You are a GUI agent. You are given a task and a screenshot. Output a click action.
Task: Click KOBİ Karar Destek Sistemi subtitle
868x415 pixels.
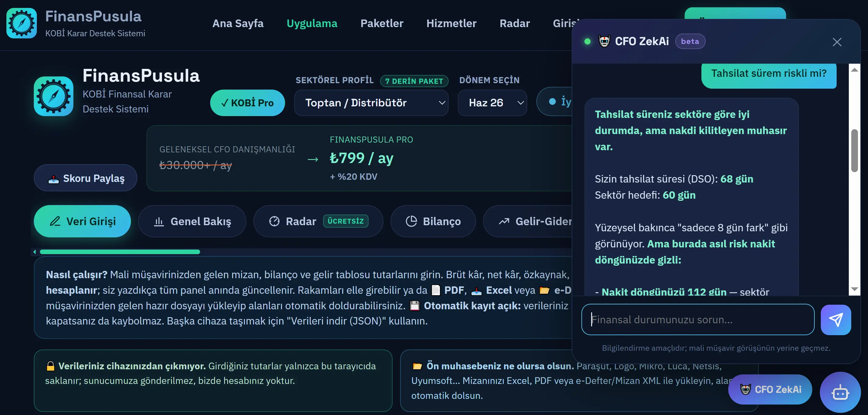95,34
